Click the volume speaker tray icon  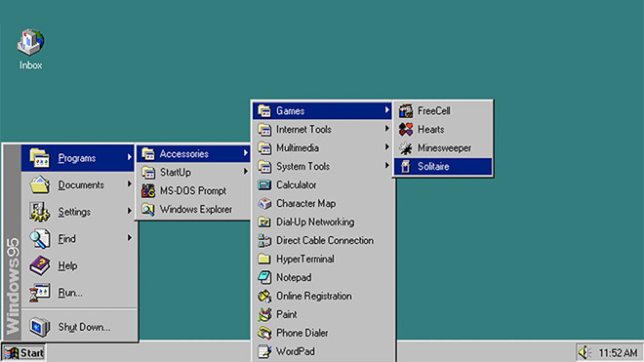tap(584, 352)
